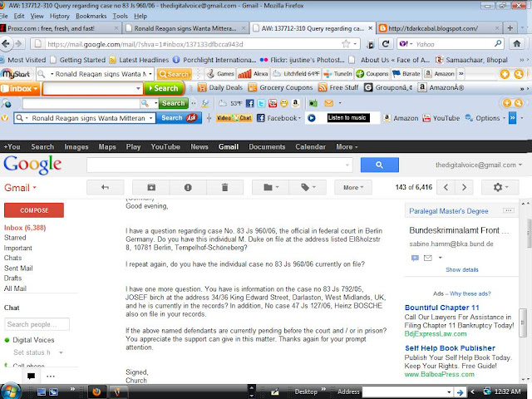532x399 pixels.
Task: Open Drafts folder
Action: coord(12,278)
